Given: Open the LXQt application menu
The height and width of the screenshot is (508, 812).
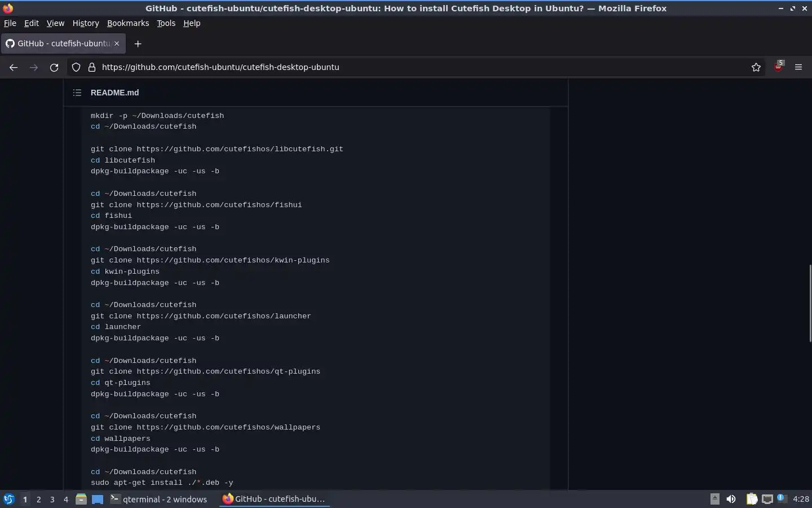Looking at the screenshot, I should click(9, 499).
